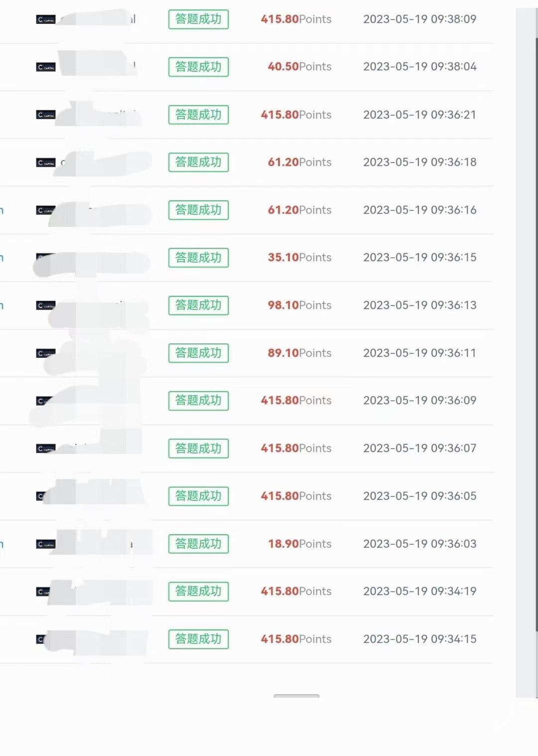Click the Capital logo in the 09:36:16 row
Viewport: 538px width, 756px height.
pos(45,210)
